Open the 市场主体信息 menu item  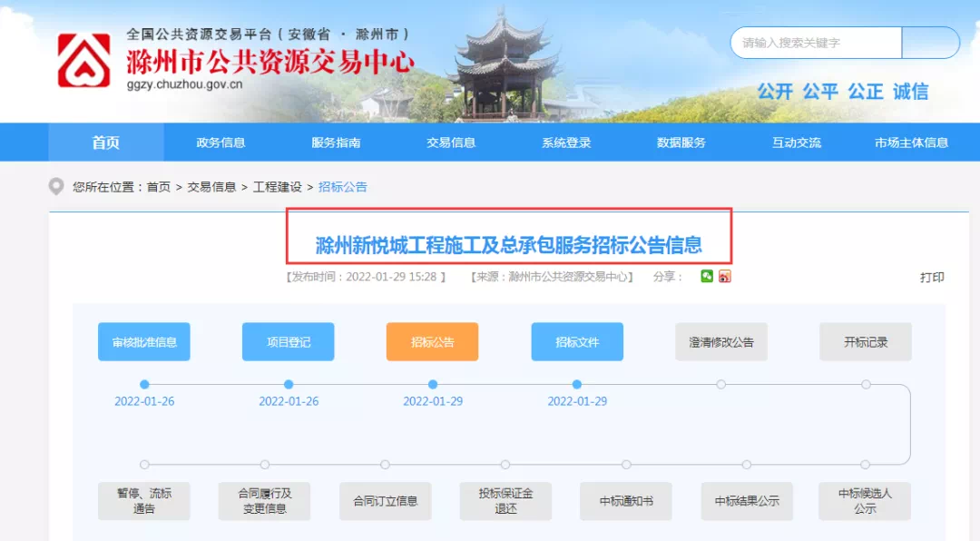coord(911,142)
